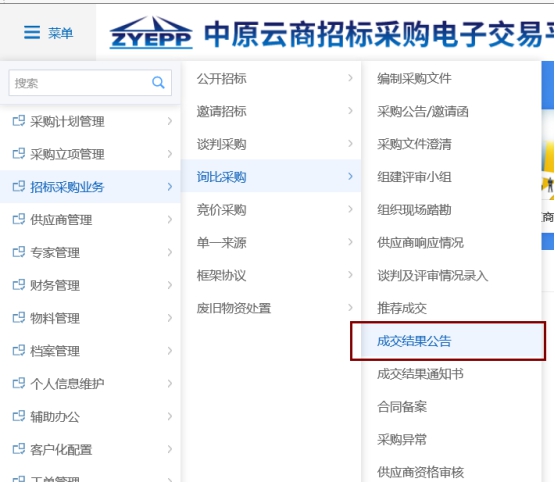The image size is (555, 483).
Task: Click into the 搜索 search field
Action: [80, 83]
